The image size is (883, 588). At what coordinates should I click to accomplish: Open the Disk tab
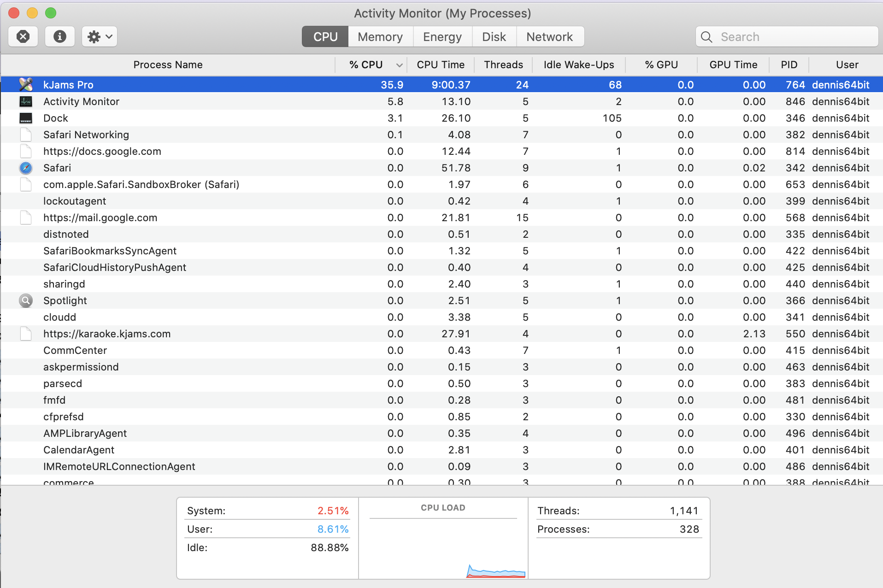tap(494, 37)
